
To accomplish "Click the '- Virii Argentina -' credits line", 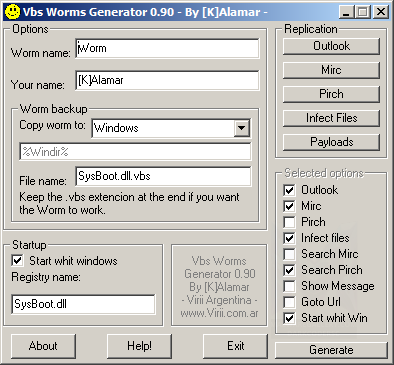I will pos(219,300).
